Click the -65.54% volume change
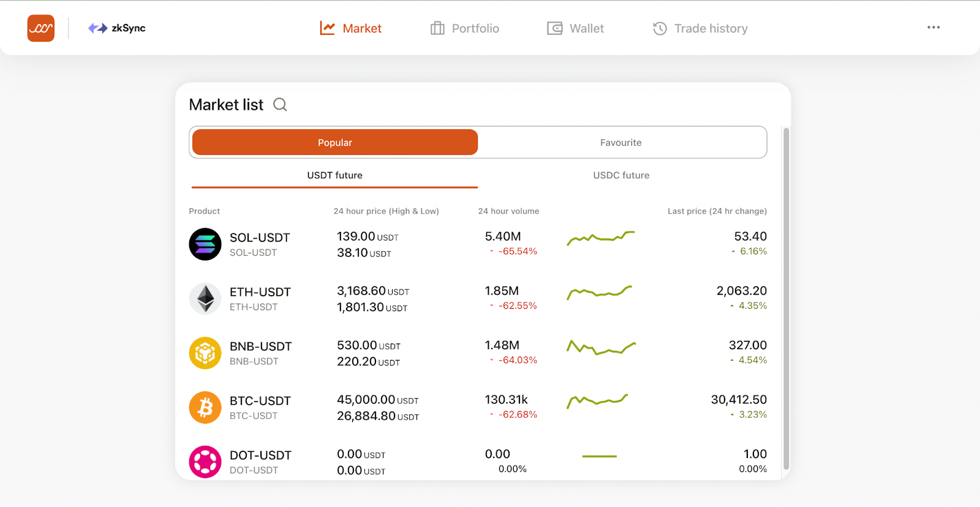 (x=518, y=252)
